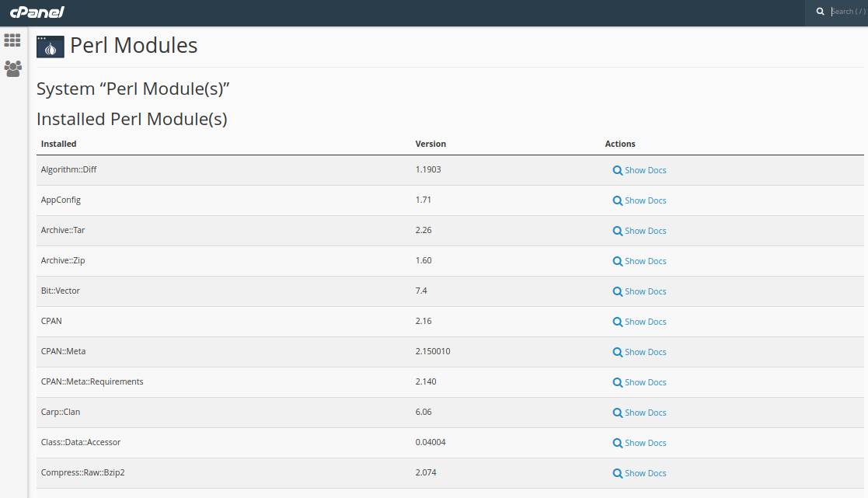Click the Version column header
The height and width of the screenshot is (498, 868).
(x=431, y=144)
